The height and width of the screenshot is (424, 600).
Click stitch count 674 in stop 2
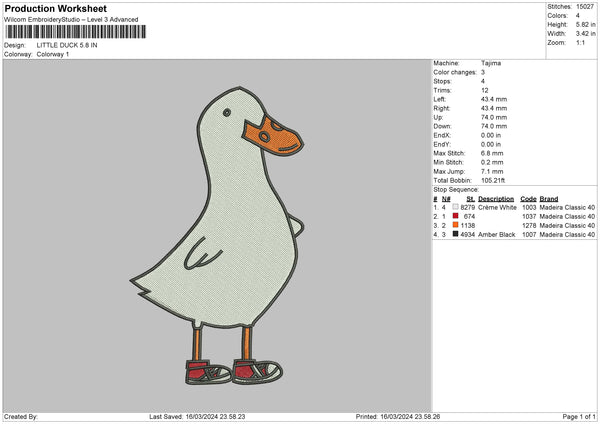point(469,217)
